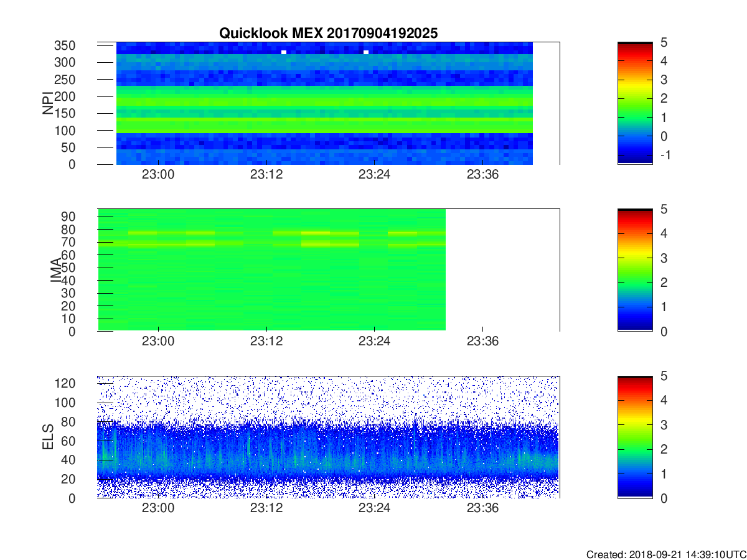Click 23:36 tick label under ELS plot
The height and width of the screenshot is (560, 747).
pos(482,509)
